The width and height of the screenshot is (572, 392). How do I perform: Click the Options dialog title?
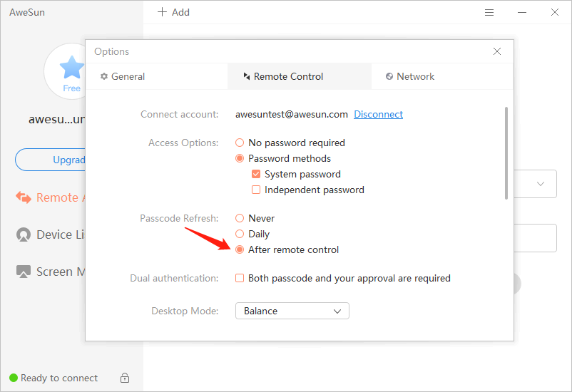112,51
